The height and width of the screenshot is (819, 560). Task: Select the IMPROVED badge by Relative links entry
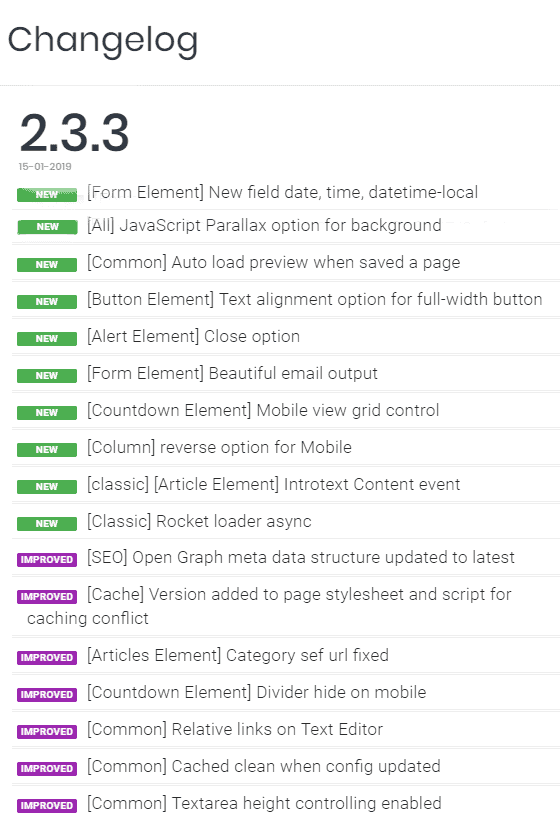click(x=47, y=731)
